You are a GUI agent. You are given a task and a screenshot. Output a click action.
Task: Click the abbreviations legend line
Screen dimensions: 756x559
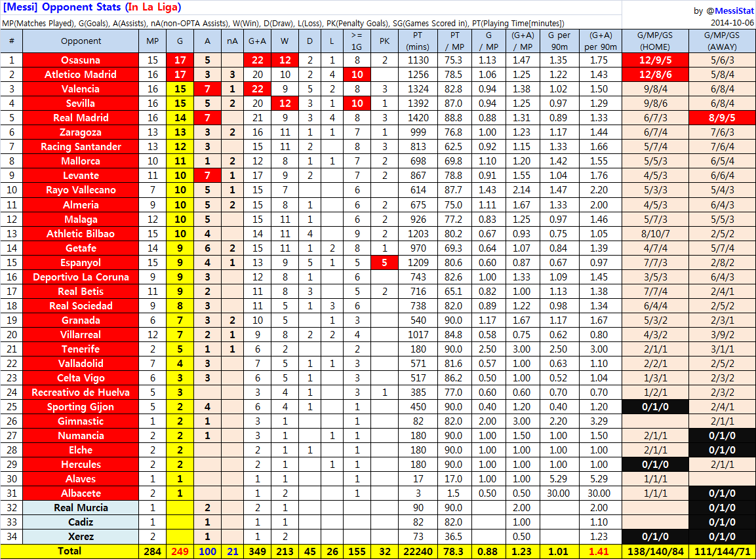pos(283,23)
